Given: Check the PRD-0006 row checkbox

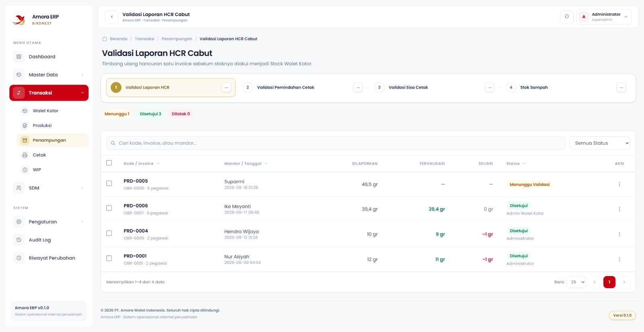Looking at the screenshot, I should point(109,208).
